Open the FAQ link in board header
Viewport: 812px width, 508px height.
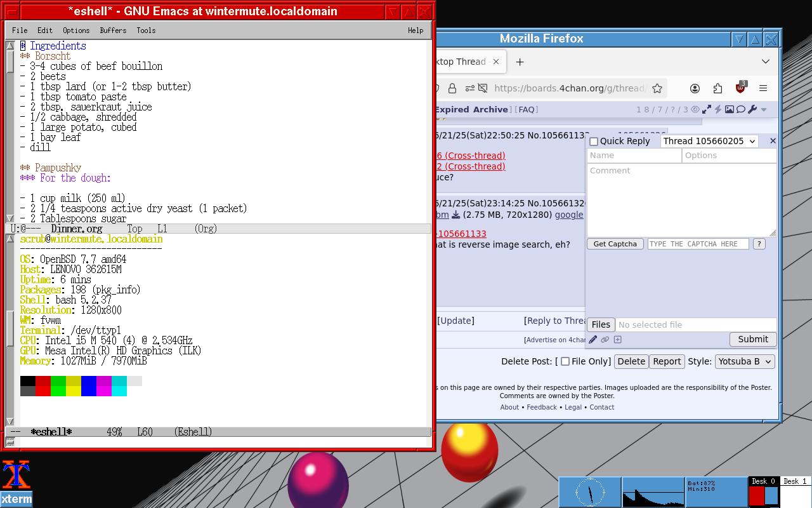pos(527,109)
